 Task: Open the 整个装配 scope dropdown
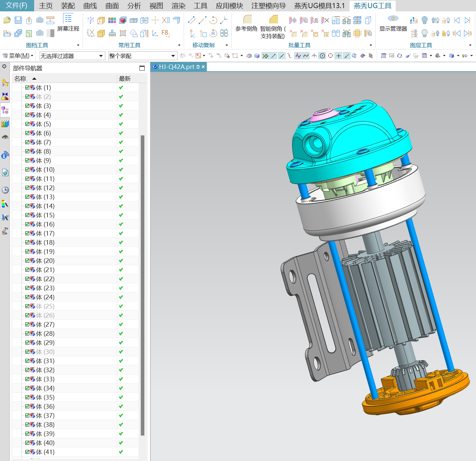(142, 56)
